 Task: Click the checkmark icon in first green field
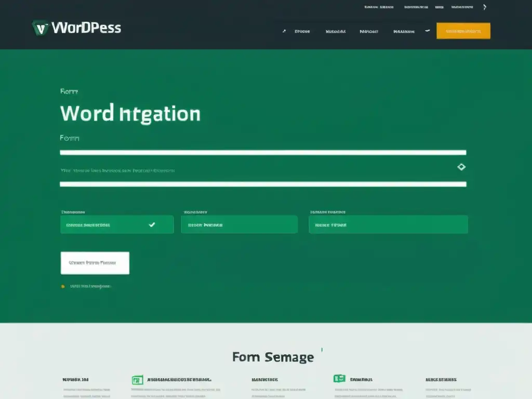point(152,225)
